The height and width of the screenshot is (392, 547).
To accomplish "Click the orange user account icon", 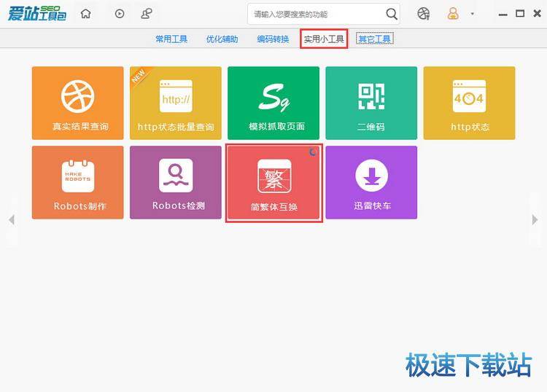I will (453, 14).
